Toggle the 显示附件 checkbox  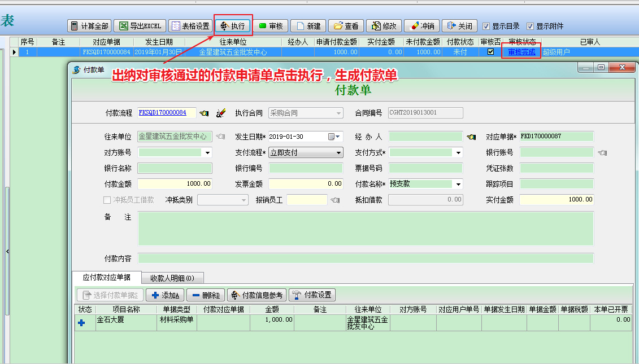click(x=530, y=26)
